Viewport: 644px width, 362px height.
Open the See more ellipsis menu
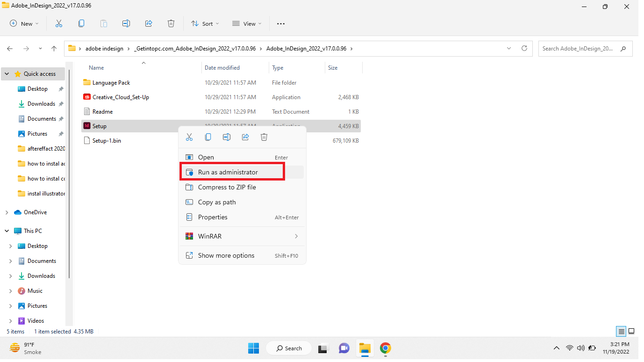tap(281, 23)
